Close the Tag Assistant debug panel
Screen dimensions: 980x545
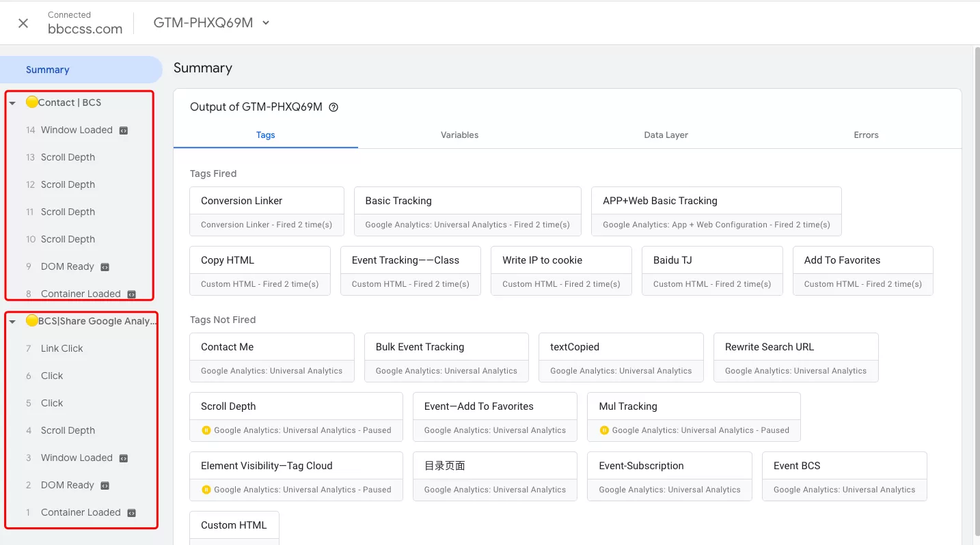(x=23, y=23)
